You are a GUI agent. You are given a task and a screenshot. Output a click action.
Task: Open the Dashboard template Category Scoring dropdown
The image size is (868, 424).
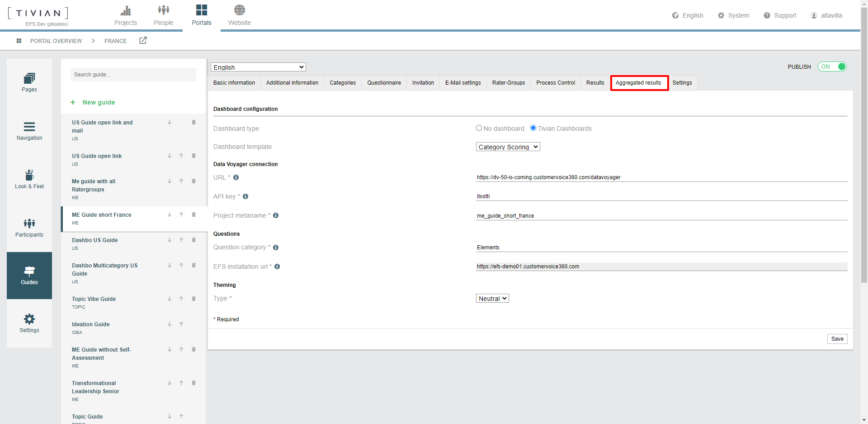click(x=508, y=147)
